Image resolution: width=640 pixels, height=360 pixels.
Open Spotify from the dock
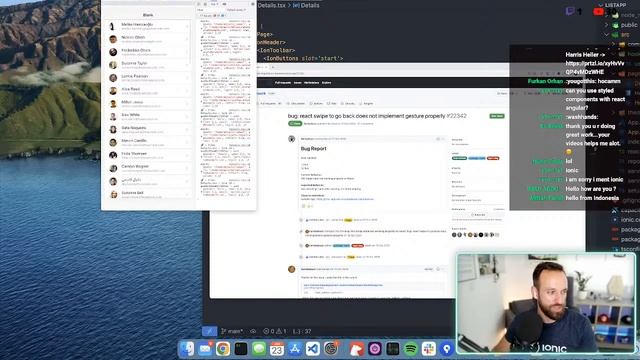pos(411,349)
